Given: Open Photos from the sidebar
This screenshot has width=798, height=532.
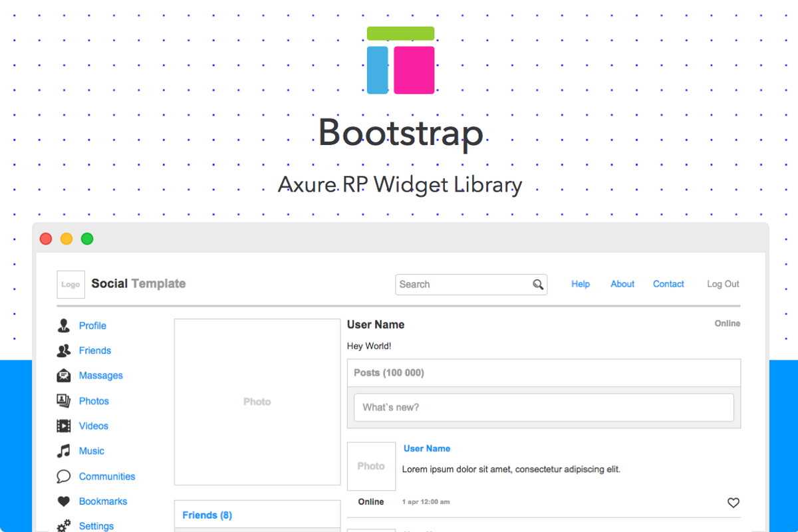Looking at the screenshot, I should tap(94, 401).
